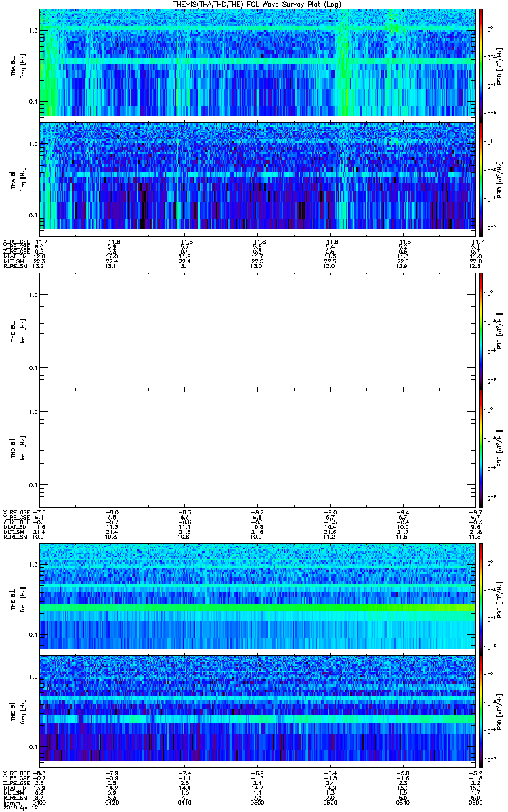The width and height of the screenshot is (508, 812).
Task: Click the 0400 time tick label
Action: click(x=40, y=801)
